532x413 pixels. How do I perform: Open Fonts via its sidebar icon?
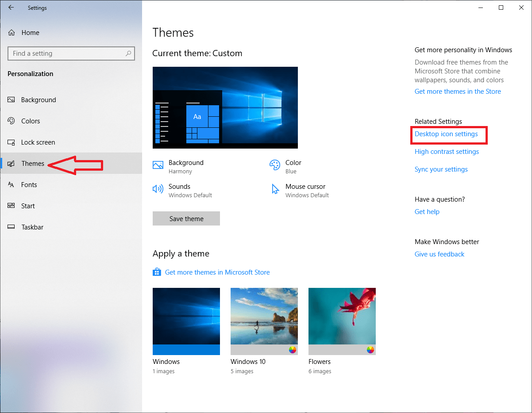click(11, 184)
